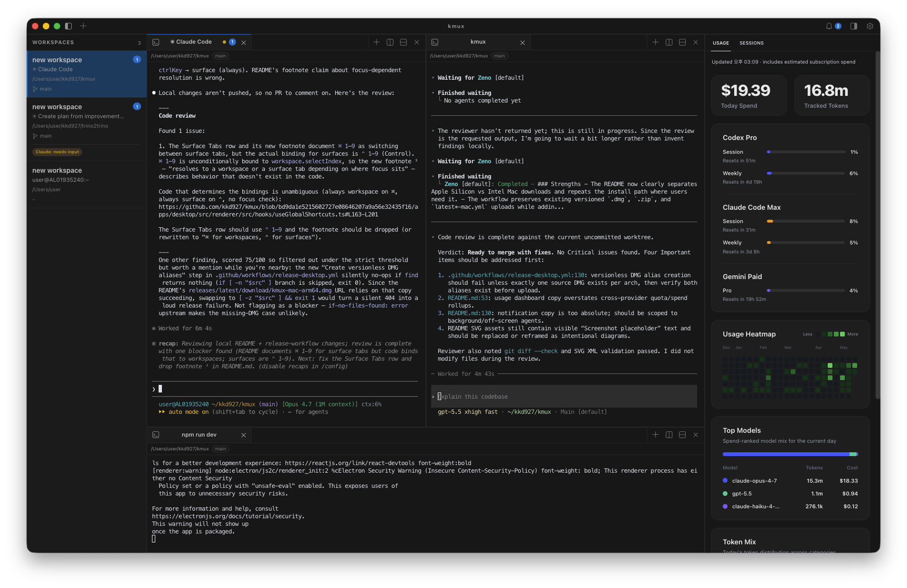Click usage panel vertical scrollbar
907x588 pixels.
tap(878, 225)
